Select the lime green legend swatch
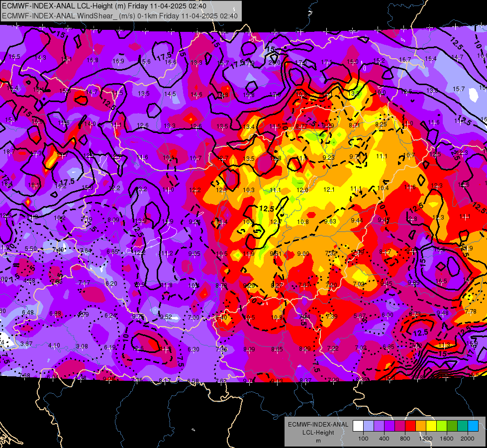 pyautogui.click(x=442, y=426)
